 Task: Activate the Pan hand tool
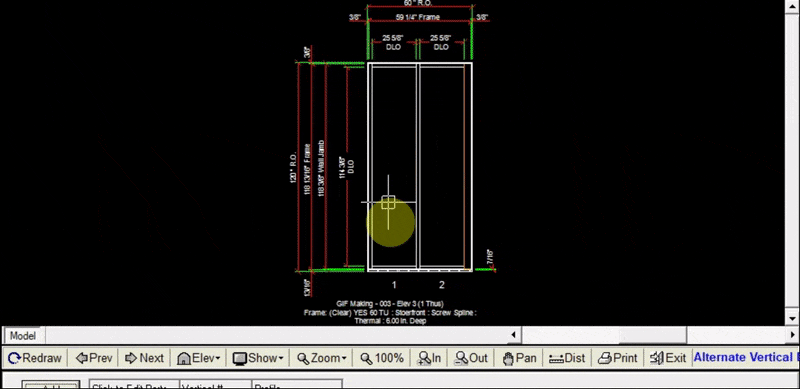point(519,358)
